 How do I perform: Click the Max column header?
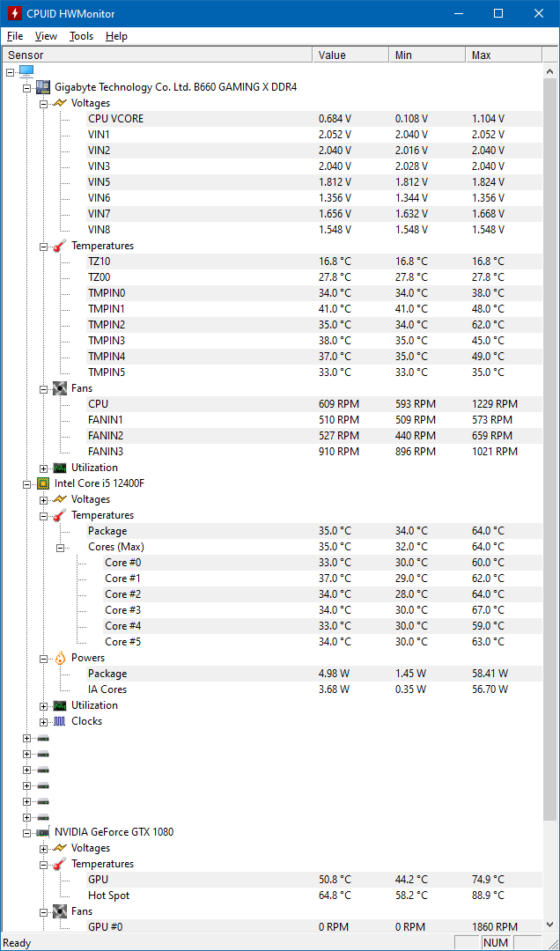pos(502,55)
